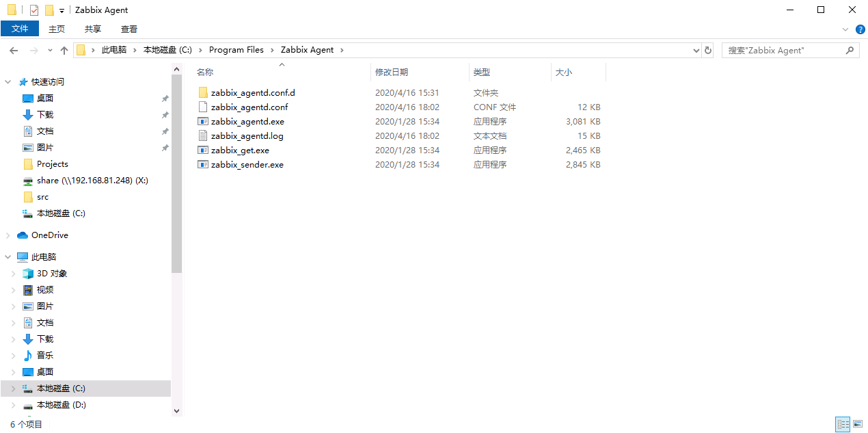The height and width of the screenshot is (433, 868).
Task: Click the search magnifier icon
Action: [850, 50]
